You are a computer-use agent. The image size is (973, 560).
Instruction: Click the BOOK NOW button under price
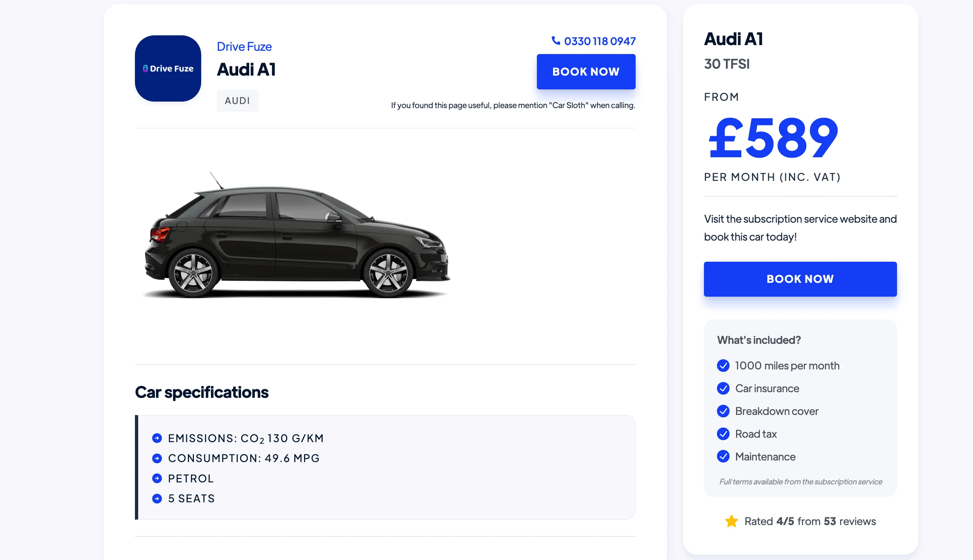point(800,279)
